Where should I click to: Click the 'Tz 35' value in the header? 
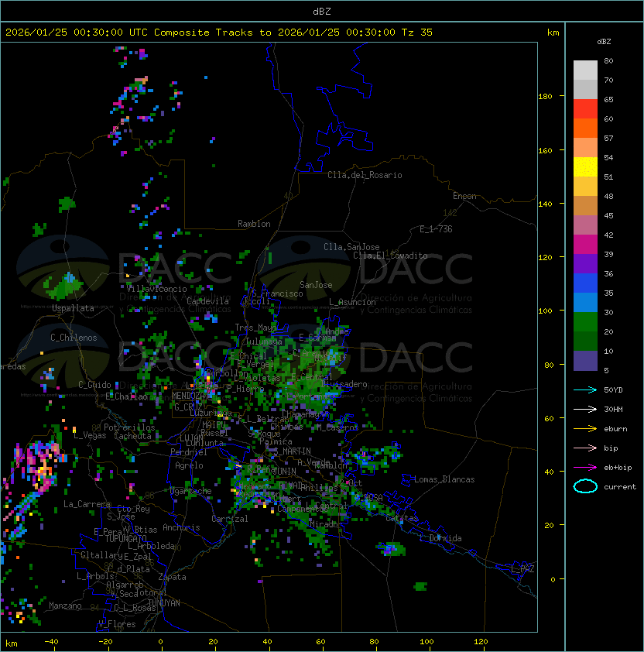tap(417, 33)
